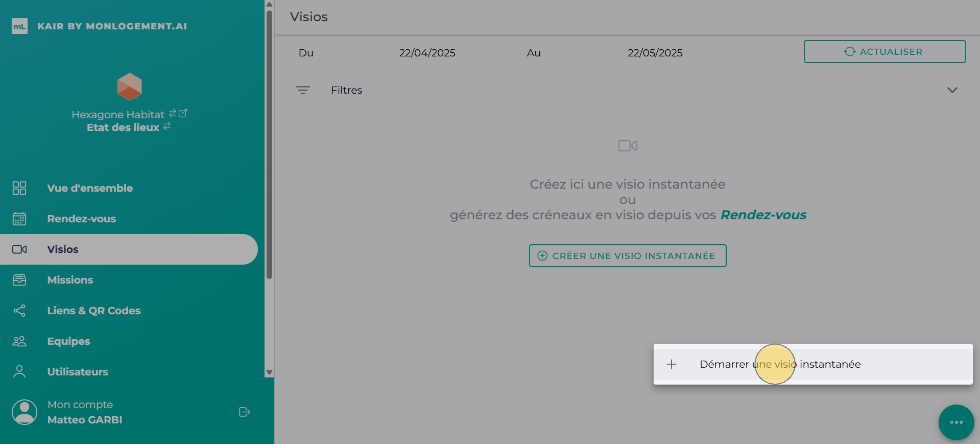
Task: Switch organization via Hexagone Habitat arrows icon
Action: (x=172, y=113)
